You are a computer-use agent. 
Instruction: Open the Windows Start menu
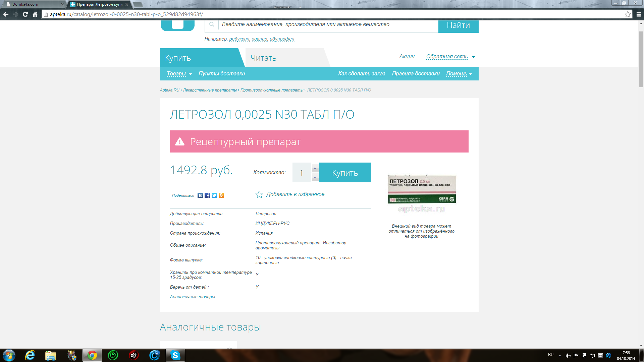pos(9,355)
